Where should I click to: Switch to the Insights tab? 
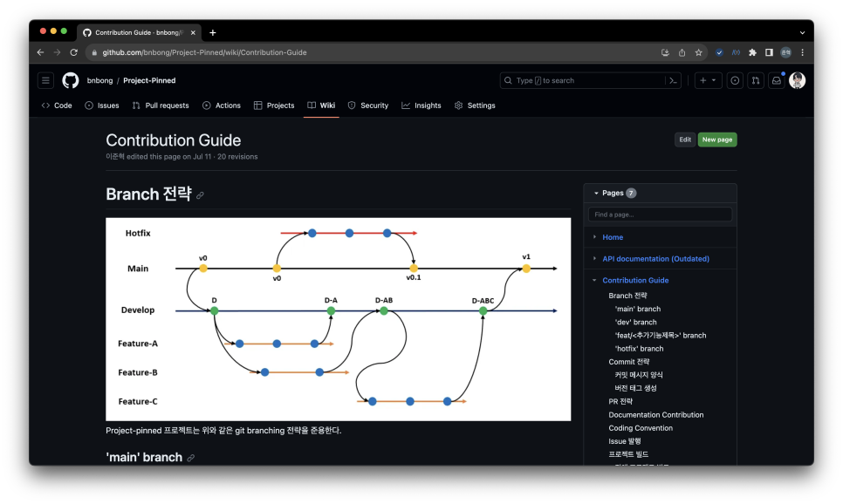(421, 106)
